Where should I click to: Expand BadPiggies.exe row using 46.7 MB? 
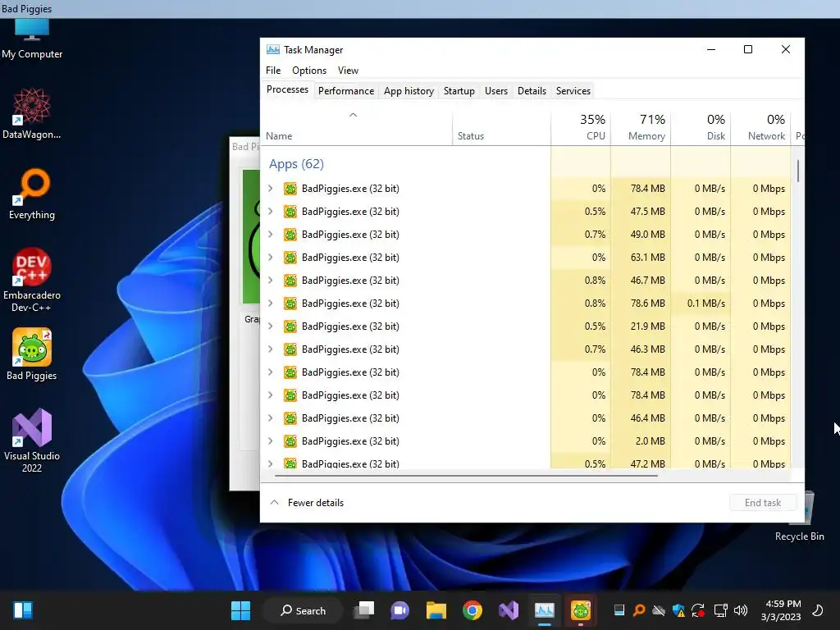(x=271, y=281)
